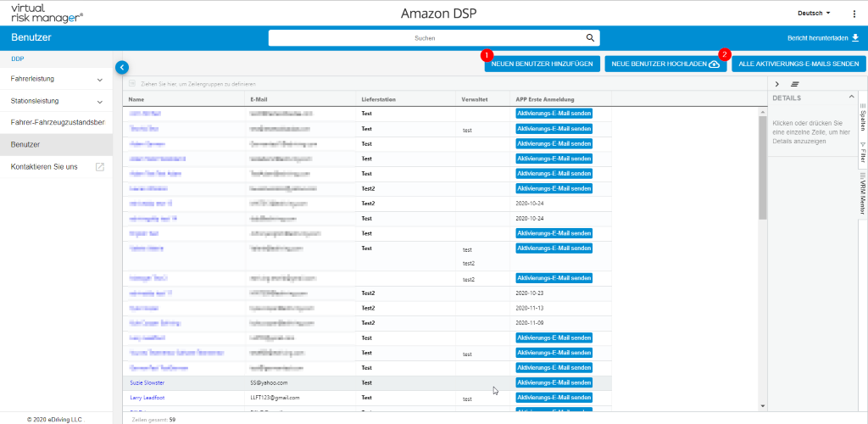Open the VRM Mentor side tab
The image size is (868, 424).
[x=862, y=193]
